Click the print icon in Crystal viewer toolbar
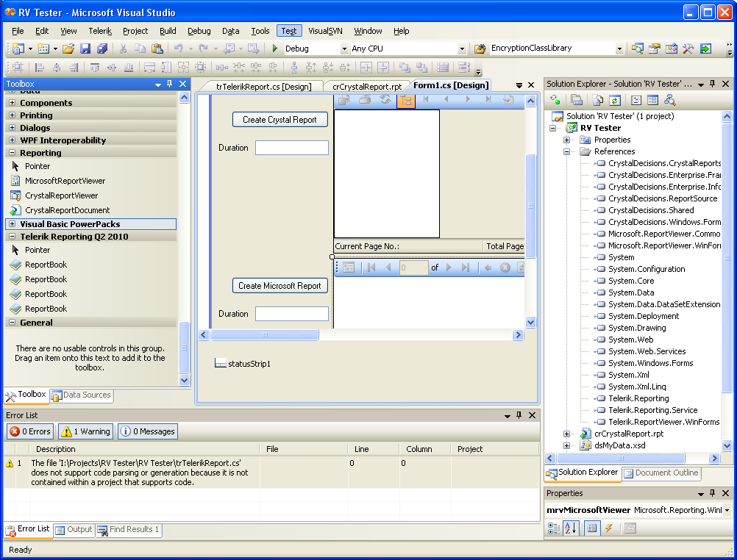This screenshot has width=737, height=560. click(x=365, y=100)
